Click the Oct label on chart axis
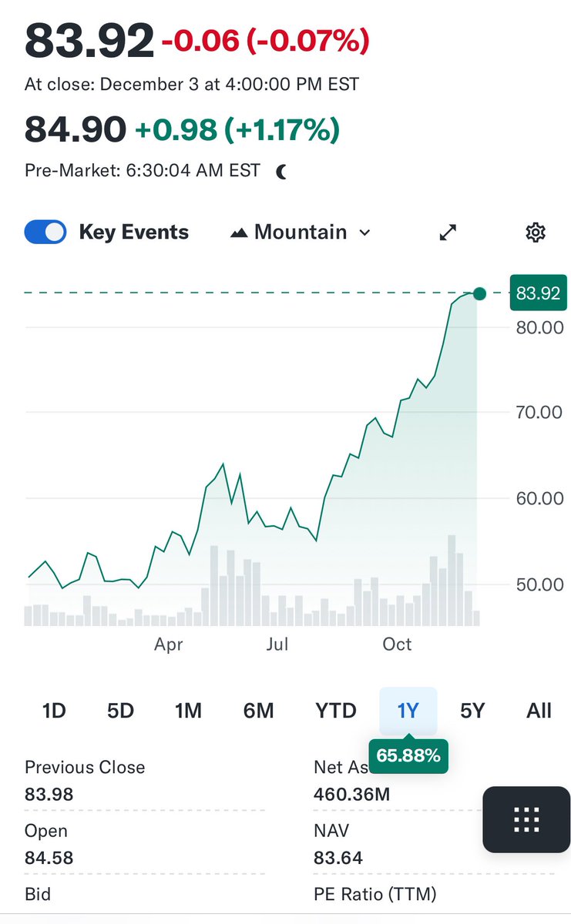Screen dimensions: 571x924 tap(397, 644)
